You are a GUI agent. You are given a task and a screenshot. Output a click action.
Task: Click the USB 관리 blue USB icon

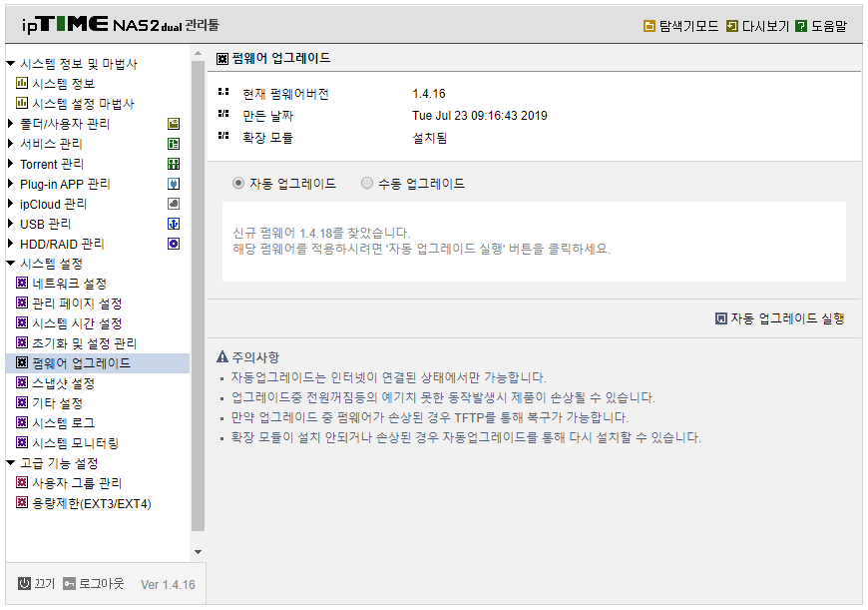pyautogui.click(x=174, y=224)
